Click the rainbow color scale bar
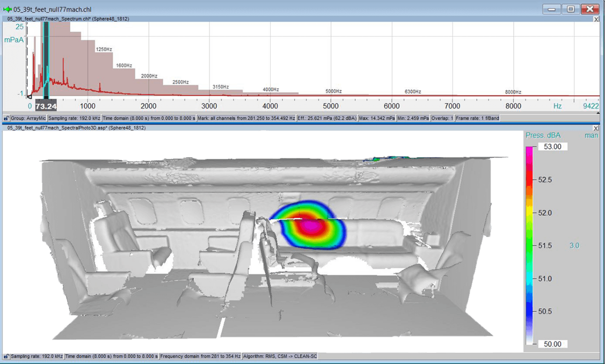This screenshot has width=605, height=364. click(529, 245)
